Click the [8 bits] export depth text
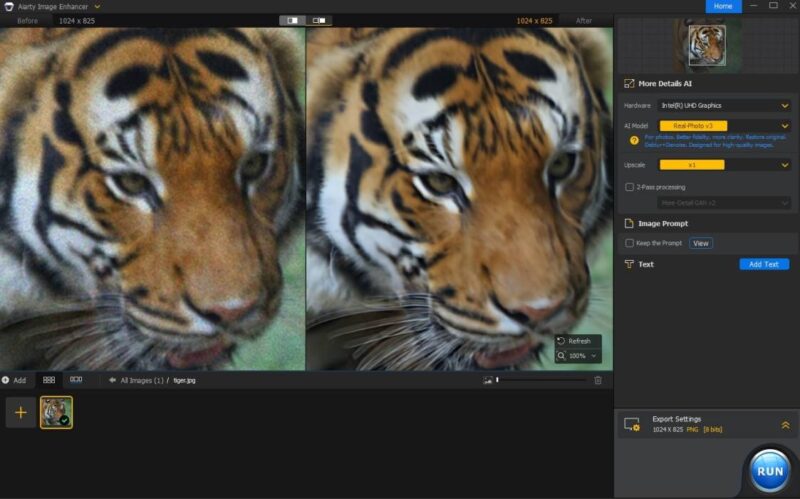This screenshot has width=800, height=499. pyautogui.click(x=713, y=430)
